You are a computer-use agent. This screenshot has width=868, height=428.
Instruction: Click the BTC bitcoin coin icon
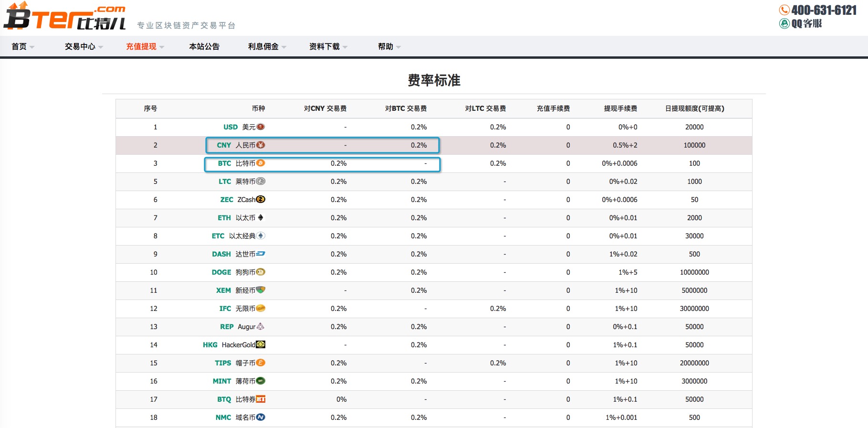[261, 163]
